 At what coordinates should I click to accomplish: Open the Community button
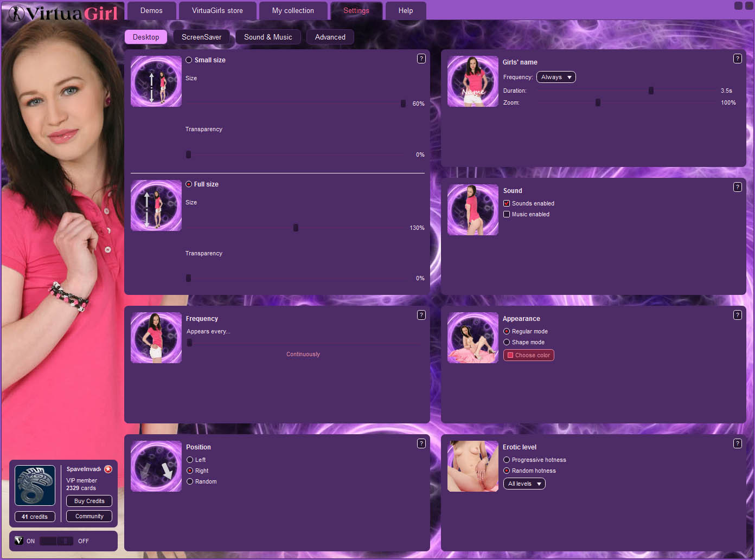pyautogui.click(x=89, y=516)
